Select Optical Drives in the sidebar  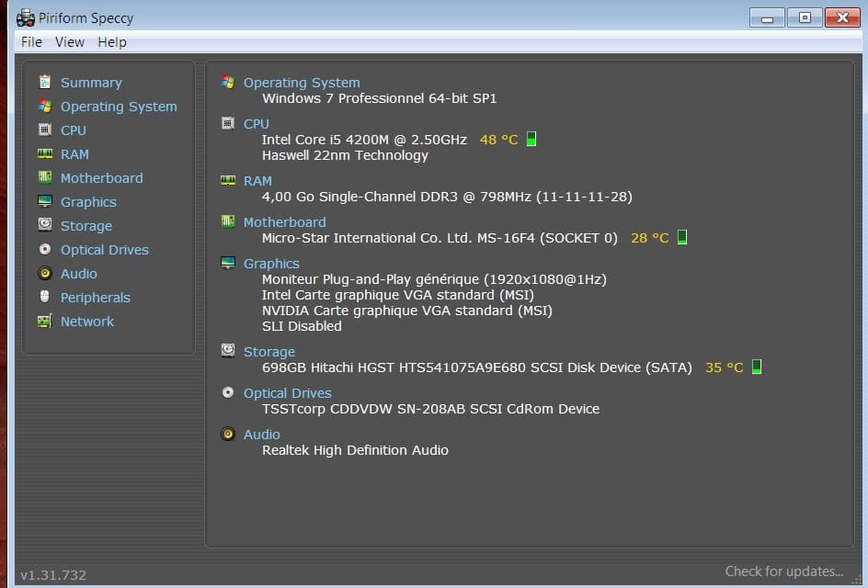104,250
